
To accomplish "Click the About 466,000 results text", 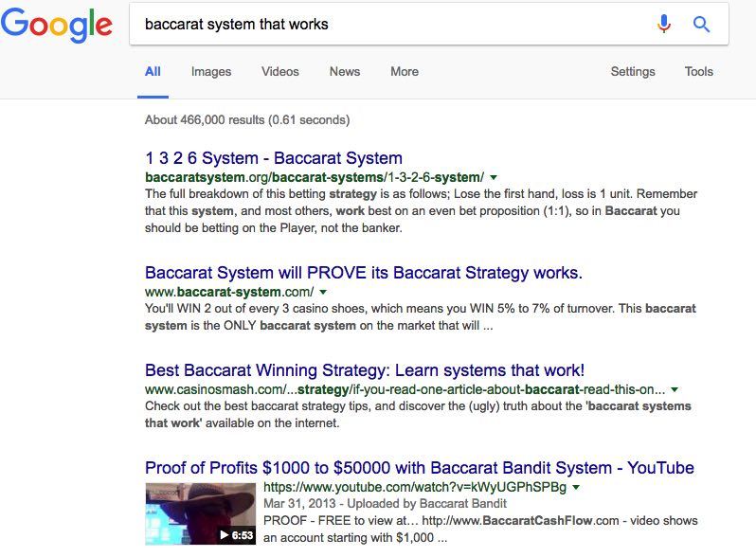I will 247,120.
